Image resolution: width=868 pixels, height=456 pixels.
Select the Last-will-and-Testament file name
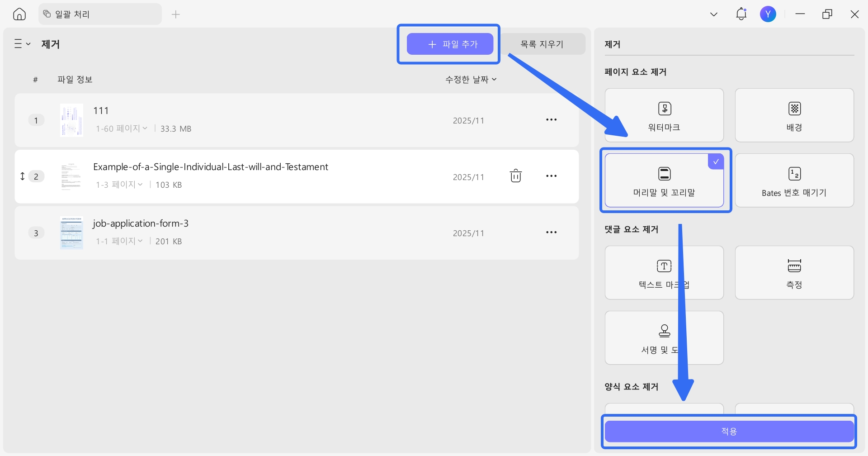[211, 167]
